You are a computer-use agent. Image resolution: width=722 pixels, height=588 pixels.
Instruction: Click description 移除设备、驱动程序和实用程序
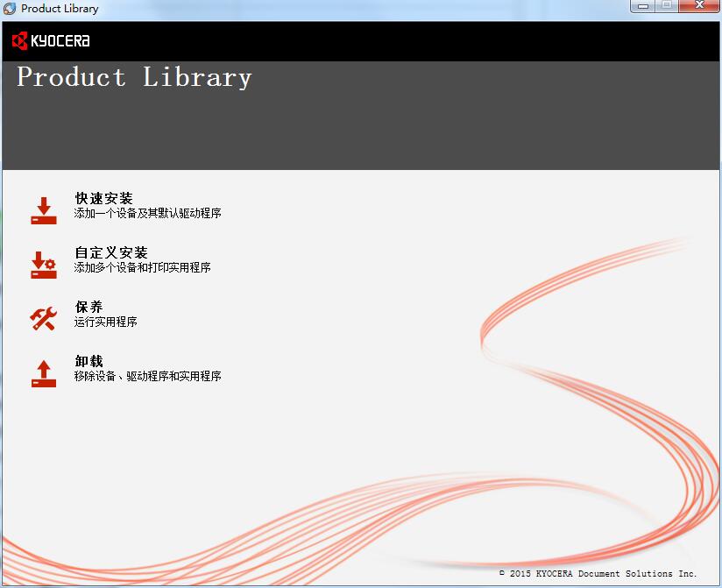(147, 376)
